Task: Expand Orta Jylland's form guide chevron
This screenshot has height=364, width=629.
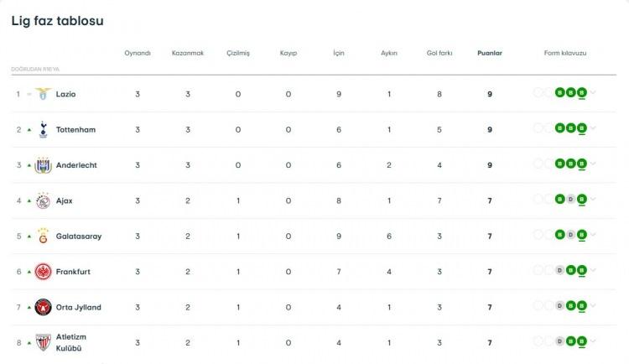Action: [x=593, y=306]
